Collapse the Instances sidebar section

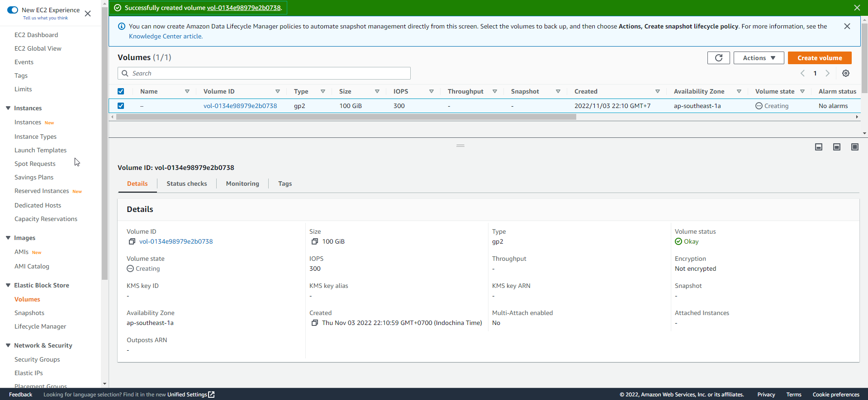click(x=8, y=108)
